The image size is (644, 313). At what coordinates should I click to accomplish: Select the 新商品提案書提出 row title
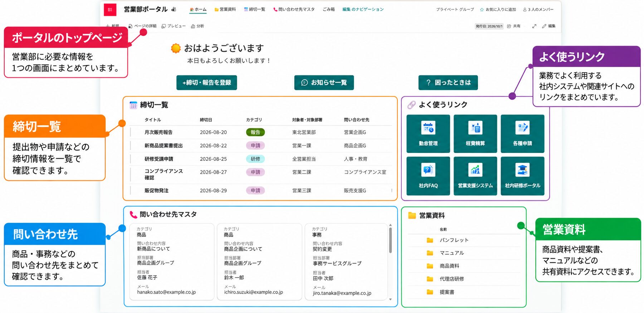coord(164,145)
